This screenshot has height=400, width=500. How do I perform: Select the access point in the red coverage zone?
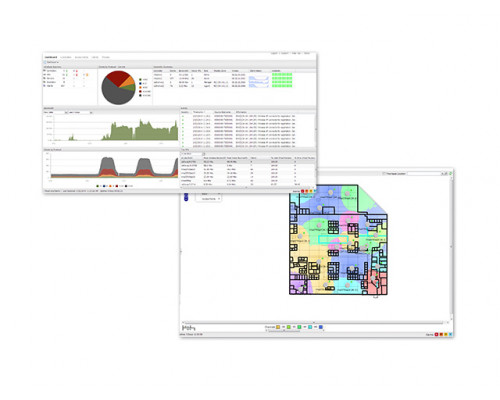[374, 278]
